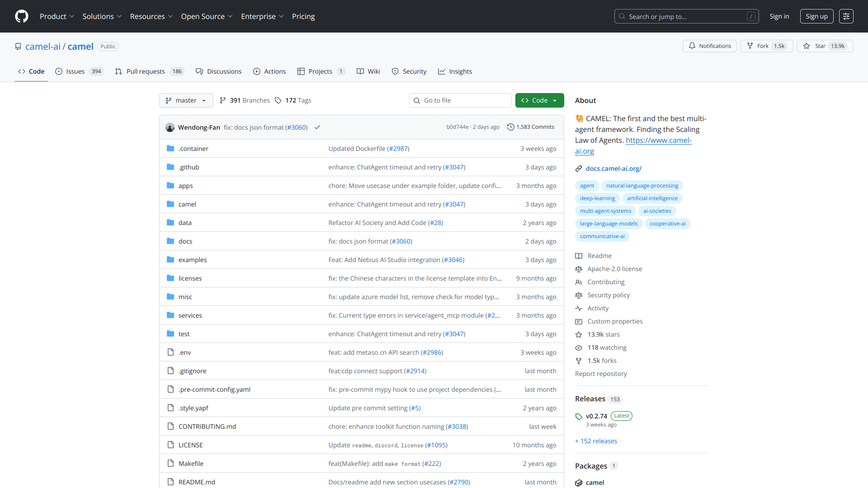The height and width of the screenshot is (488, 868).
Task: Expand the master branch dropdown
Action: coord(186,100)
